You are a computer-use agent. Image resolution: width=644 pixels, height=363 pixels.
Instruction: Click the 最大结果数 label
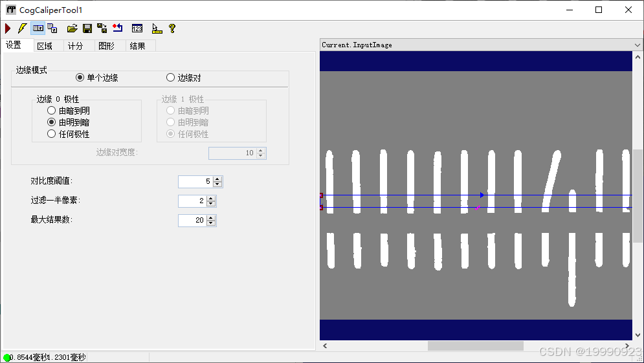pos(51,220)
